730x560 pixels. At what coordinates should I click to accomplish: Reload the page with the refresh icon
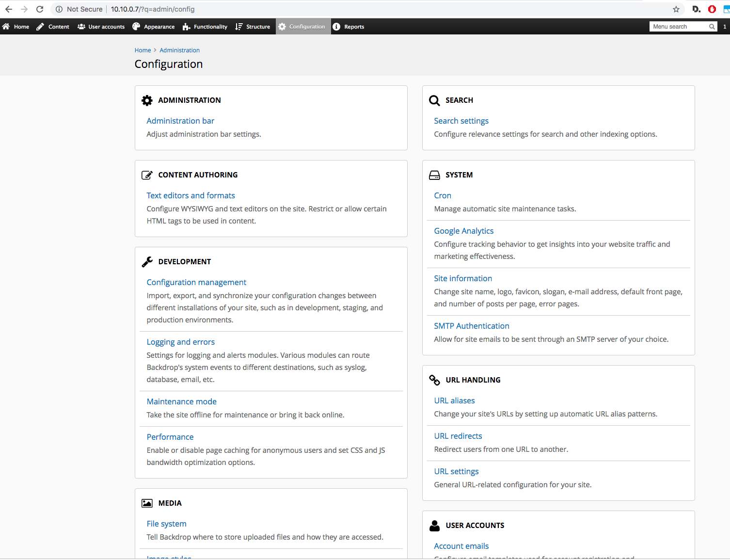coord(40,9)
